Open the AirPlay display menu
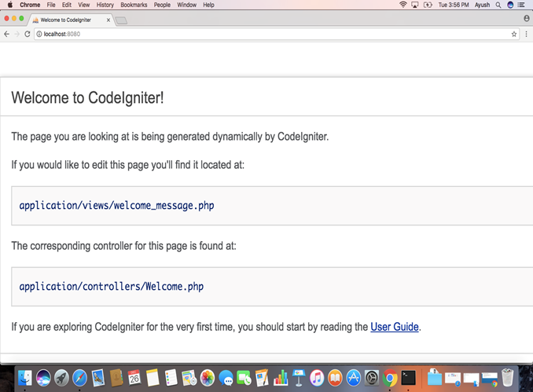Viewport: 533px width, 392px height. point(415,5)
